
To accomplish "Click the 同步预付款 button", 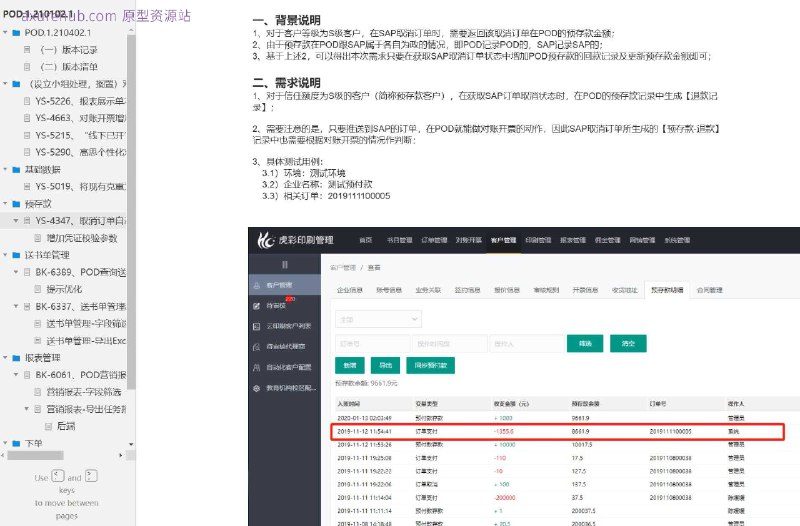I will coord(431,365).
